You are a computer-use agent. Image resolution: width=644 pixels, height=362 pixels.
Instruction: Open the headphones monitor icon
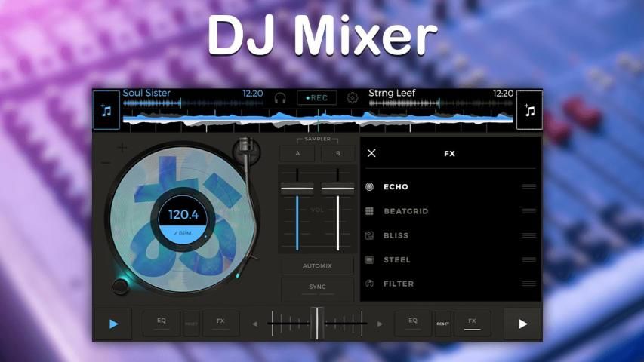coord(280,97)
